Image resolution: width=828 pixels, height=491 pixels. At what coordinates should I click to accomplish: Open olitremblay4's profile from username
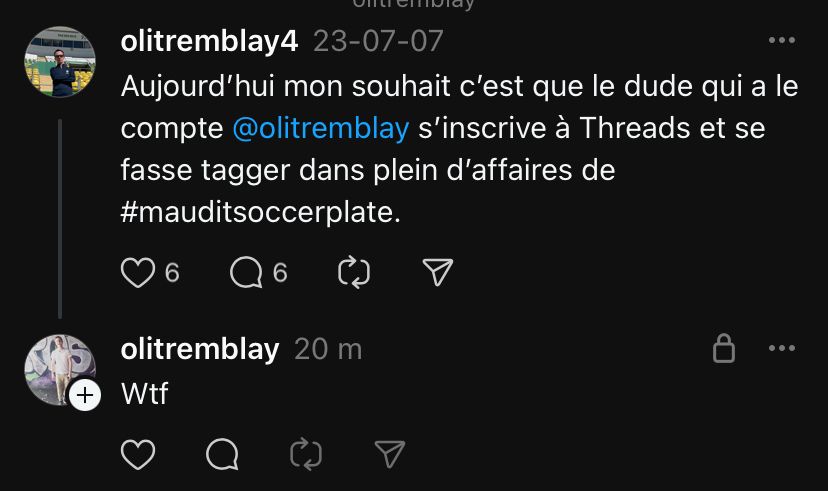pos(209,41)
